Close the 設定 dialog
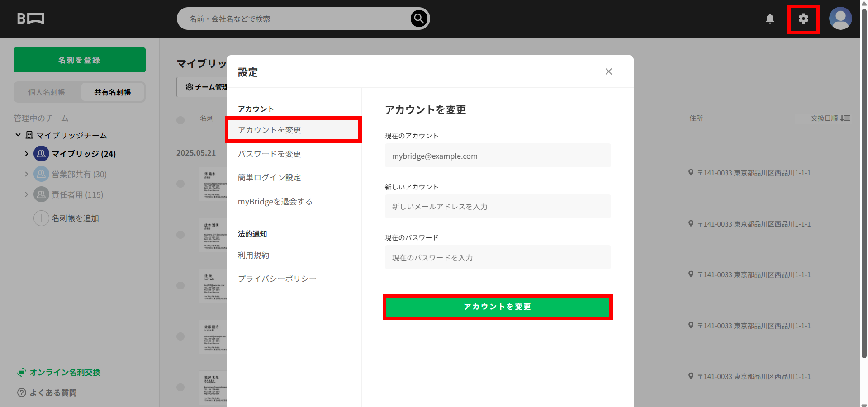The image size is (868, 407). pyautogui.click(x=609, y=71)
